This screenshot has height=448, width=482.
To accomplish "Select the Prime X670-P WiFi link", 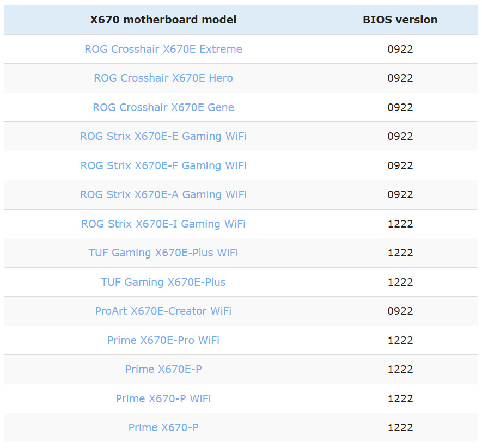I will tap(163, 398).
